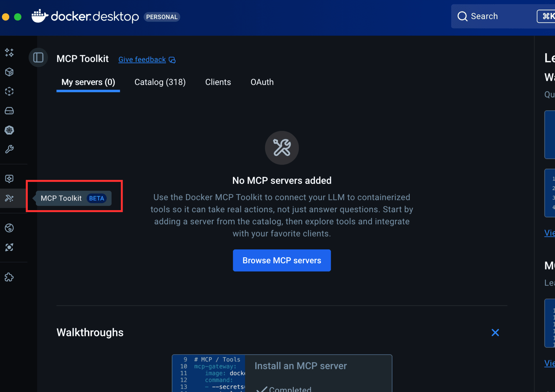Open Docker Scout icon in sidebar
The width and height of the screenshot is (555, 392).
pos(9,247)
